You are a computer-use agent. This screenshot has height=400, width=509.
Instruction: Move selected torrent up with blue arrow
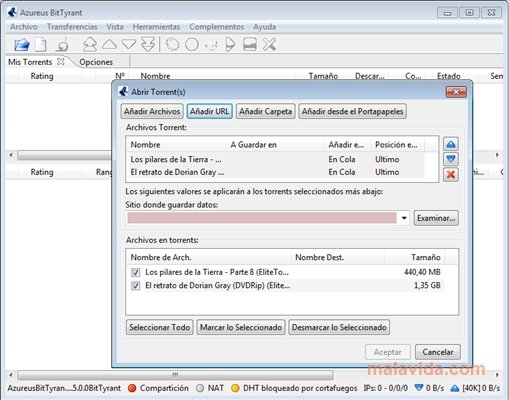click(451, 144)
